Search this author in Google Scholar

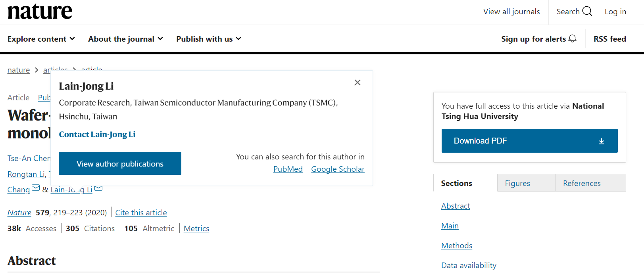coord(338,169)
